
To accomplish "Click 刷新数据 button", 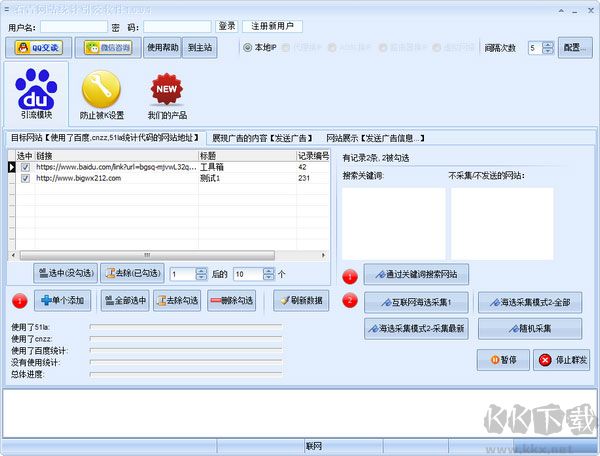I will 301,301.
